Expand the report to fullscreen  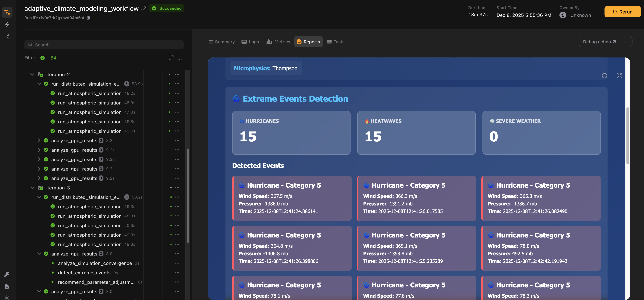tap(619, 76)
